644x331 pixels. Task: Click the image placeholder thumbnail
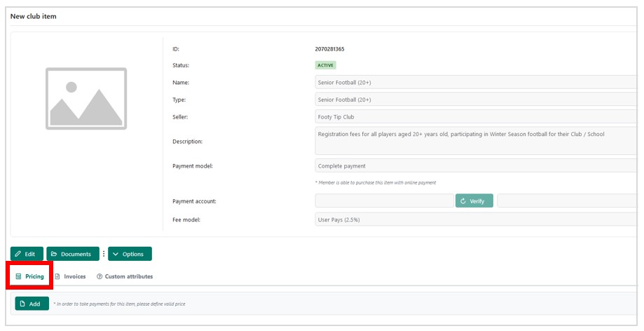86,99
